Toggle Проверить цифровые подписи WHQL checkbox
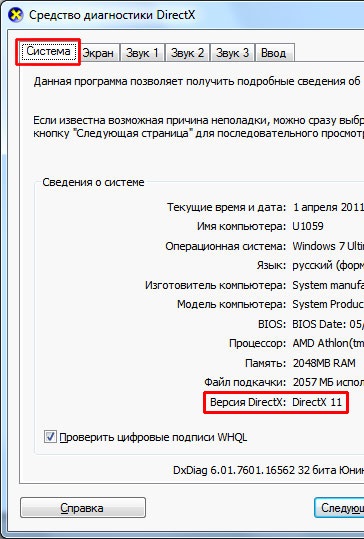364x539 pixels. [50, 437]
